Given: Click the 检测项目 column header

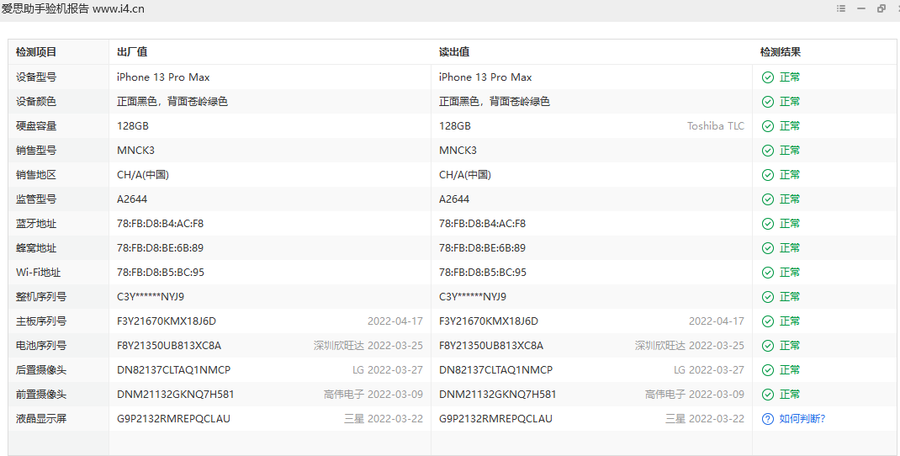Looking at the screenshot, I should click(36, 52).
